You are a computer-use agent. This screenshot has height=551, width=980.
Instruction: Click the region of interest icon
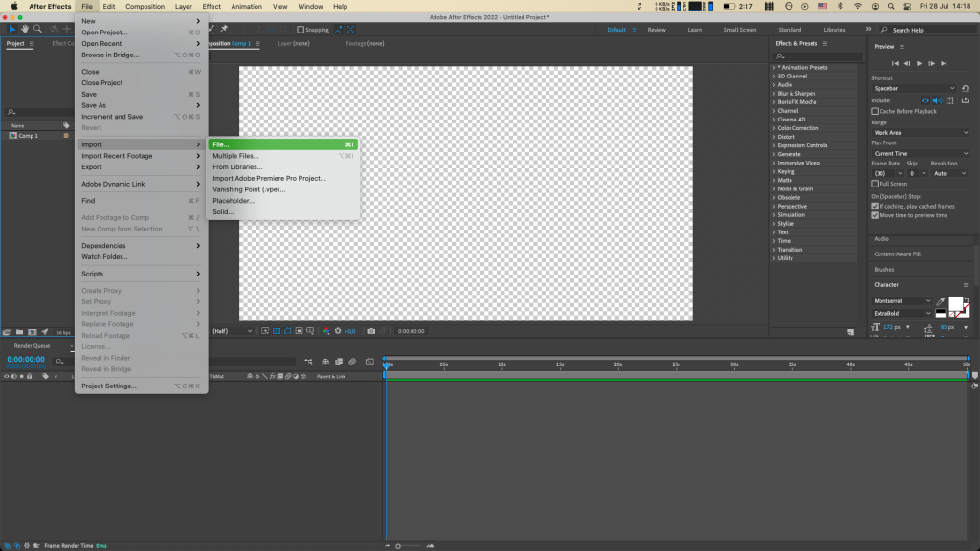pyautogui.click(x=300, y=331)
